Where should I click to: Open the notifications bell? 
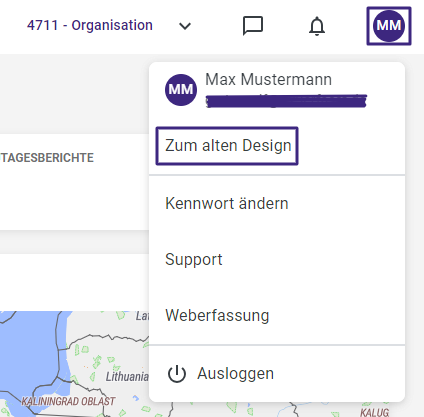pos(317,26)
